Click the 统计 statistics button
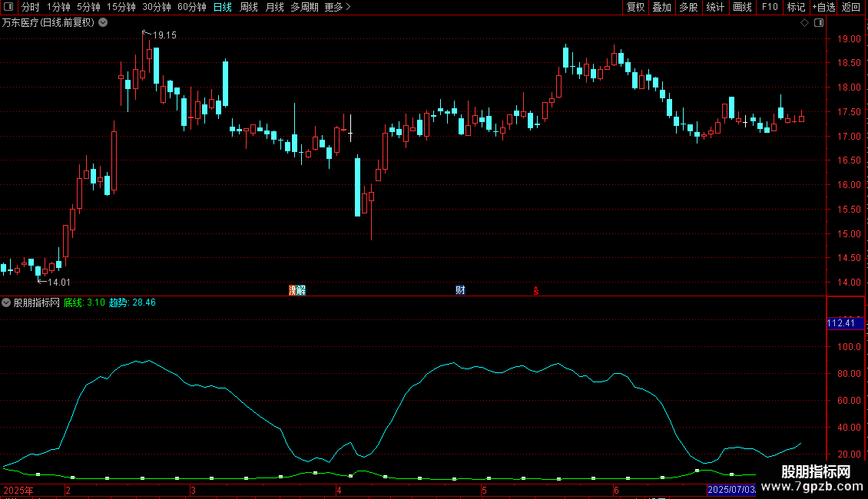 pyautogui.click(x=715, y=7)
